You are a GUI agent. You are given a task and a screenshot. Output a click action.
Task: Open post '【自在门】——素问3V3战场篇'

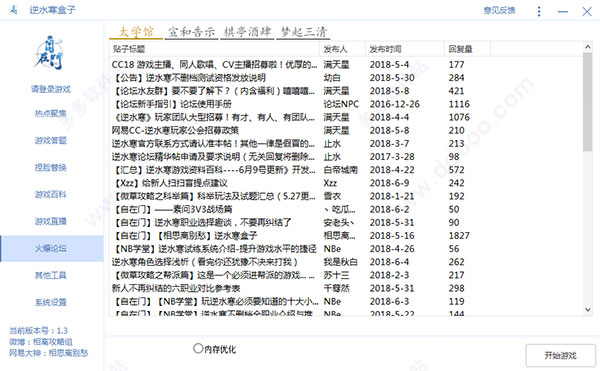173,210
